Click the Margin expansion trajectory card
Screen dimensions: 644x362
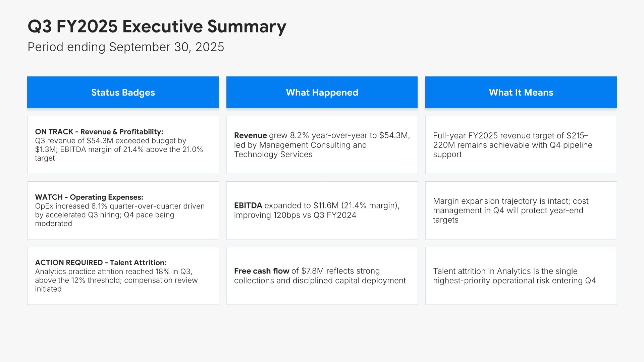tap(521, 210)
